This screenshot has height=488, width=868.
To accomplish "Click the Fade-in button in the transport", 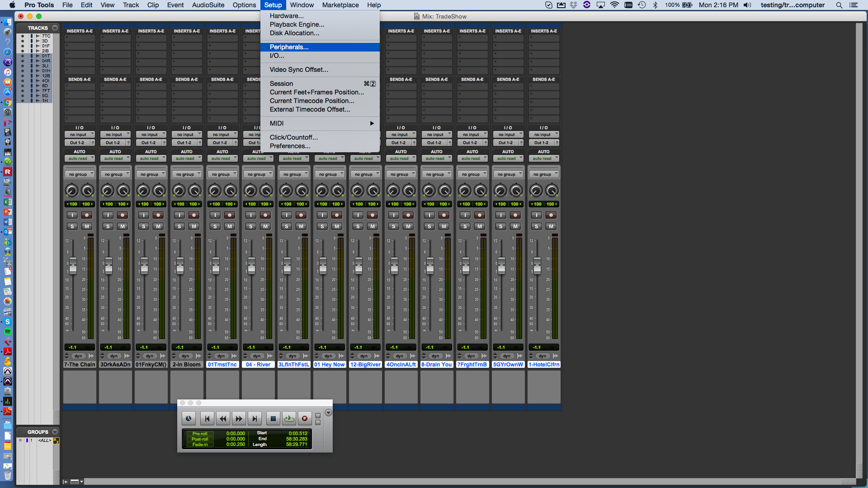I will 199,445.
